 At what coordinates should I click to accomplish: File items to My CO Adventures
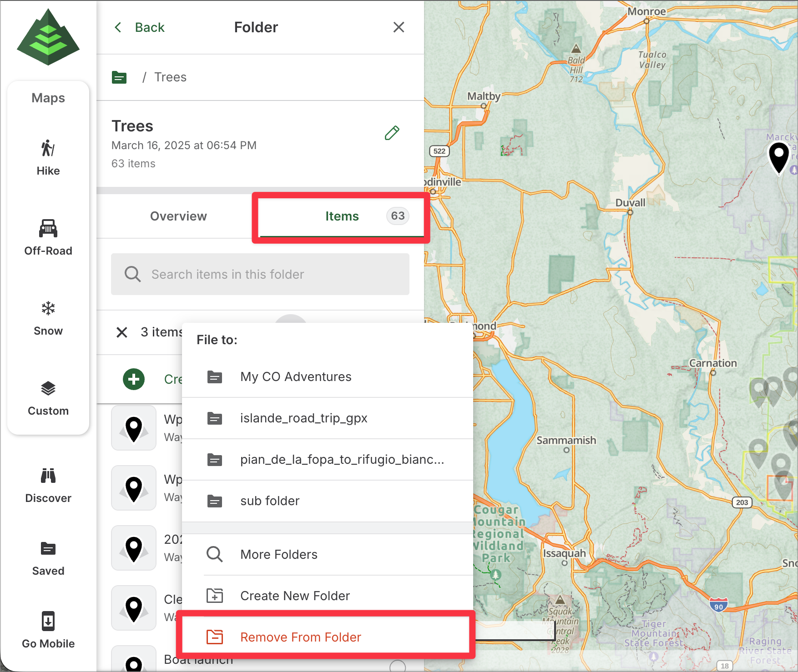coord(296,377)
